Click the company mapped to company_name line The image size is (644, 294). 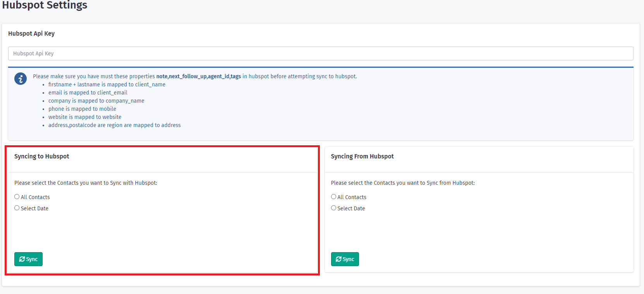click(x=96, y=101)
